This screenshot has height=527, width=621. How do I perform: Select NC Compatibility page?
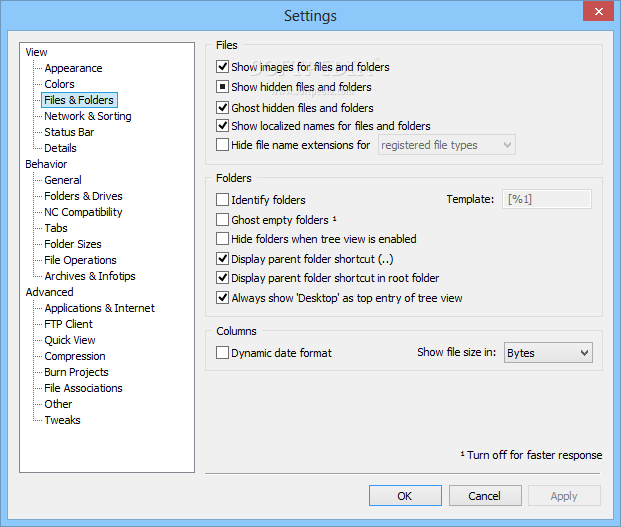83,212
